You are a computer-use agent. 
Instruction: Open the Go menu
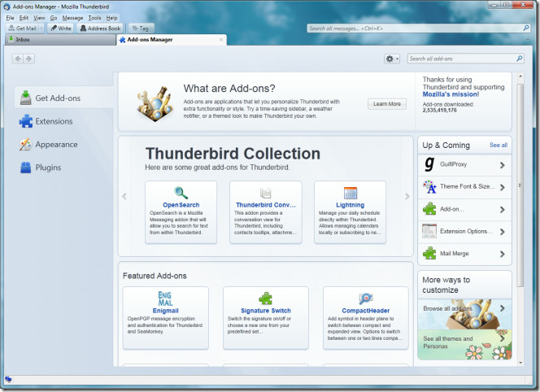pyautogui.click(x=54, y=18)
